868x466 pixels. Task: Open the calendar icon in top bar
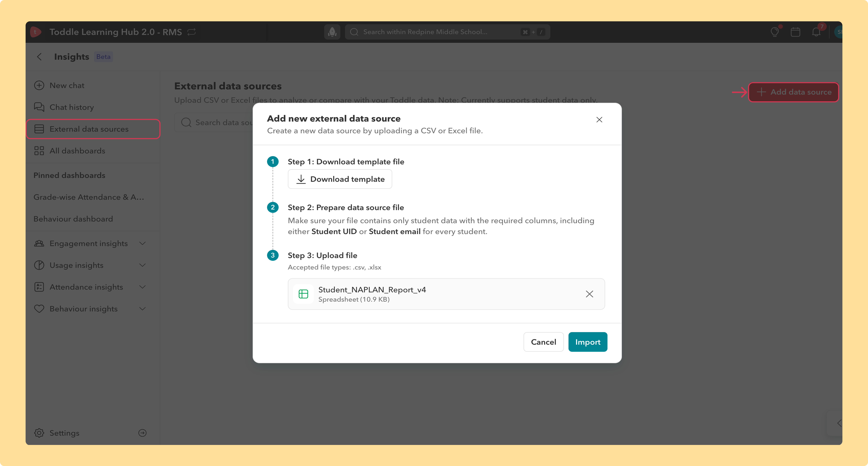(x=795, y=32)
